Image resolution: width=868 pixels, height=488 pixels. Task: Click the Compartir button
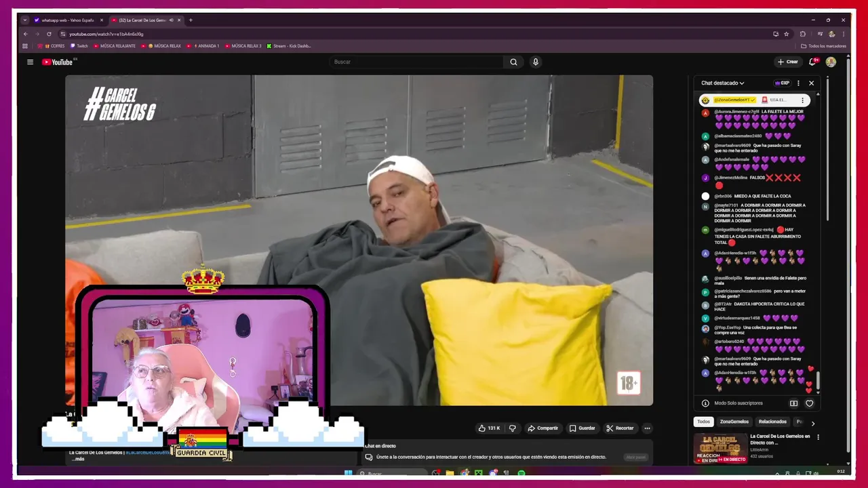click(542, 428)
